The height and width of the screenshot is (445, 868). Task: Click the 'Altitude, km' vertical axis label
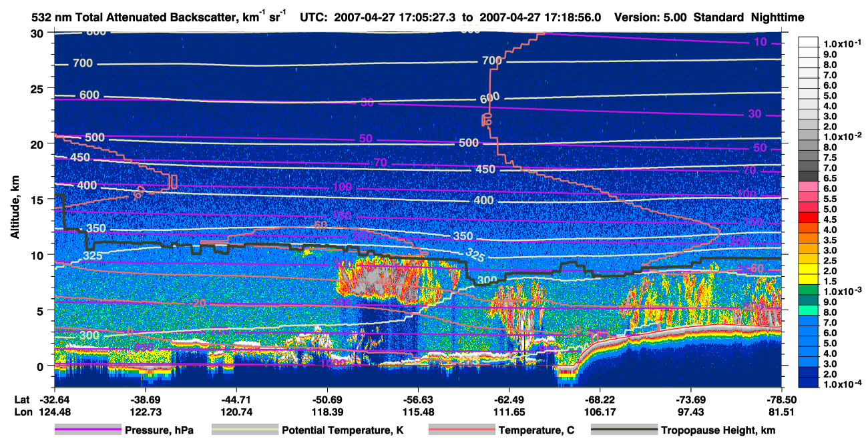(x=15, y=207)
